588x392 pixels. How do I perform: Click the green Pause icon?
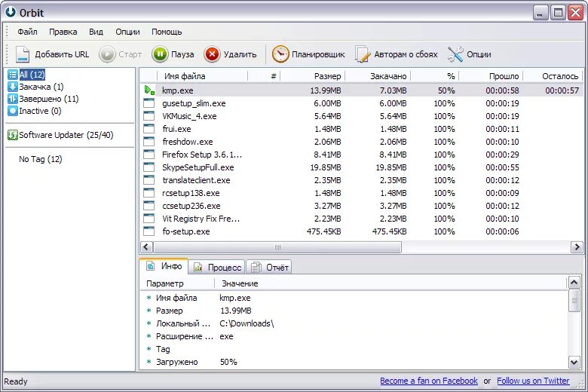click(160, 54)
